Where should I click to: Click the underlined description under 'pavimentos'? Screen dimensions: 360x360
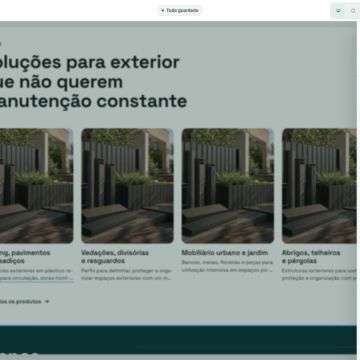(36, 274)
